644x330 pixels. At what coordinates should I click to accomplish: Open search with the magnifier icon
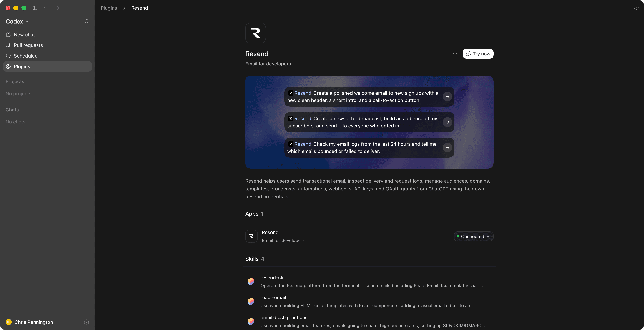87,22
